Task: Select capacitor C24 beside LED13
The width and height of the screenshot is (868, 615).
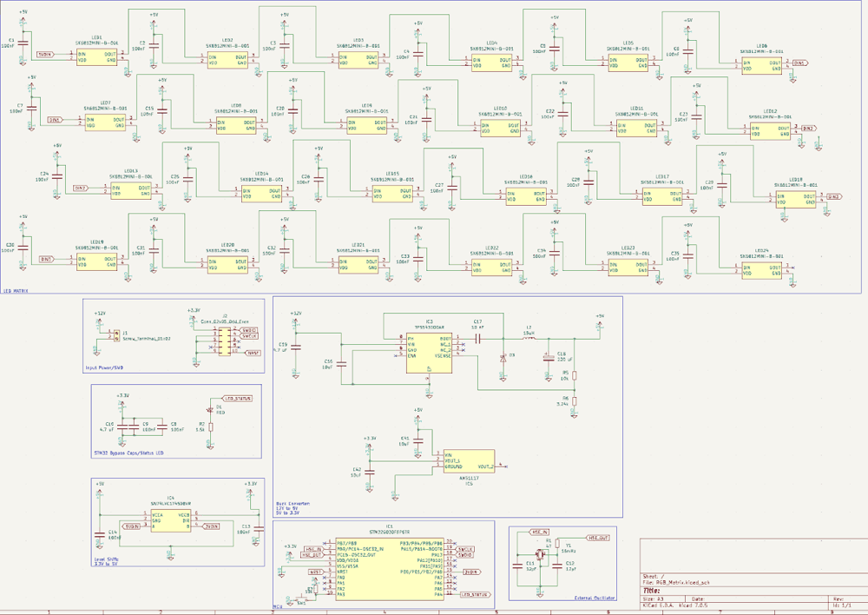Action: 57,175
